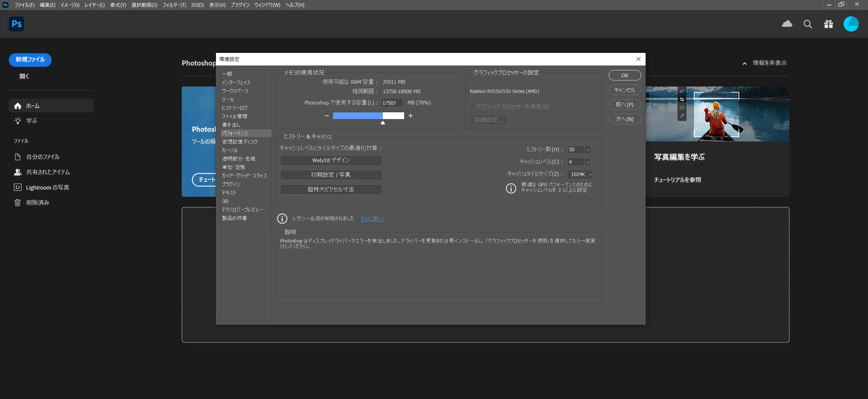868x399 pixels.
Task: Expand the ヒストリー数 dropdown arrow
Action: tap(588, 150)
